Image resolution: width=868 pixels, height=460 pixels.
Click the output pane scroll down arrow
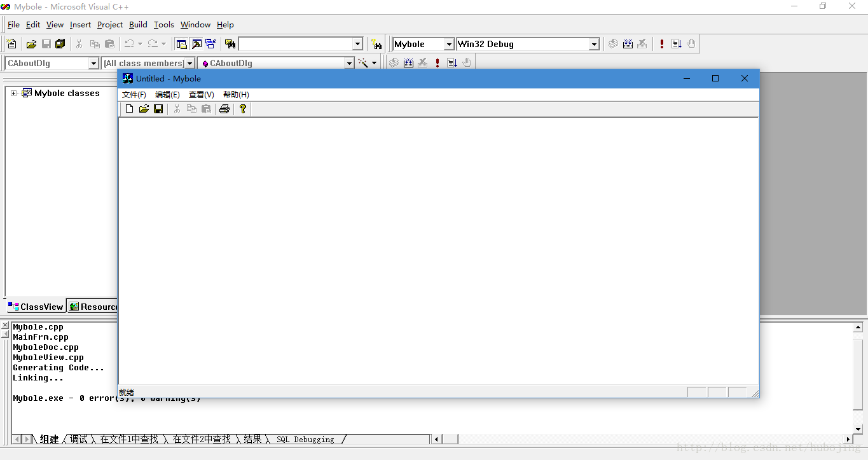click(x=858, y=429)
